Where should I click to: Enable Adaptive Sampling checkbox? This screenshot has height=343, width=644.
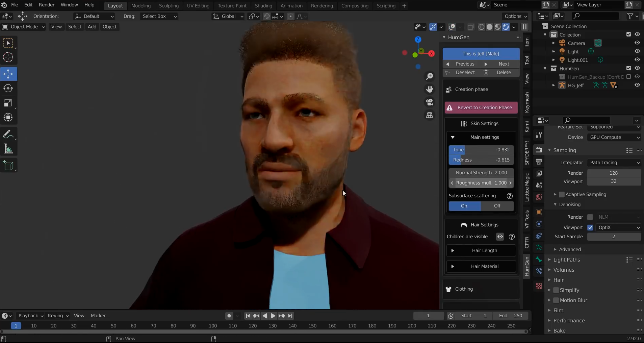(x=562, y=194)
